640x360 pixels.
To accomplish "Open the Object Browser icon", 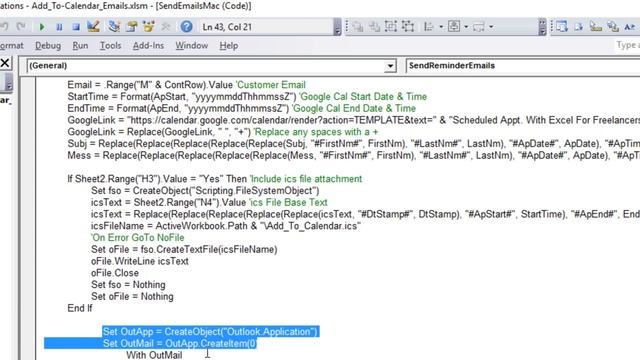I will coord(149,27).
